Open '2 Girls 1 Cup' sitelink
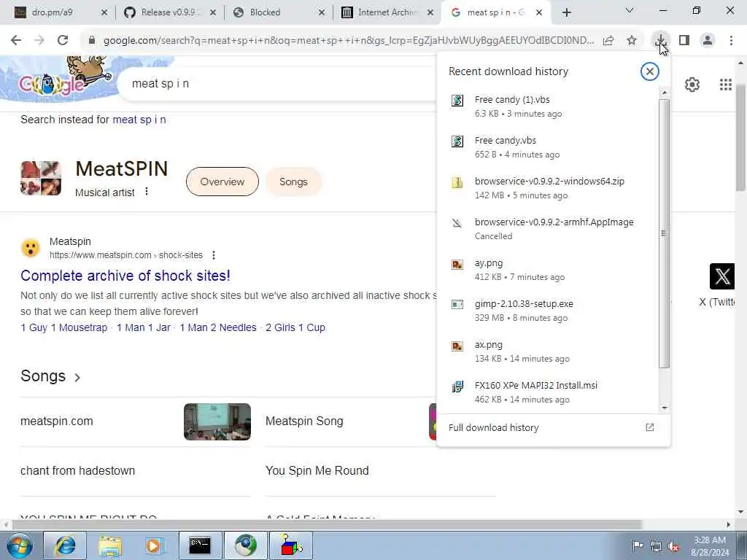This screenshot has height=560, width=747. coord(295,327)
